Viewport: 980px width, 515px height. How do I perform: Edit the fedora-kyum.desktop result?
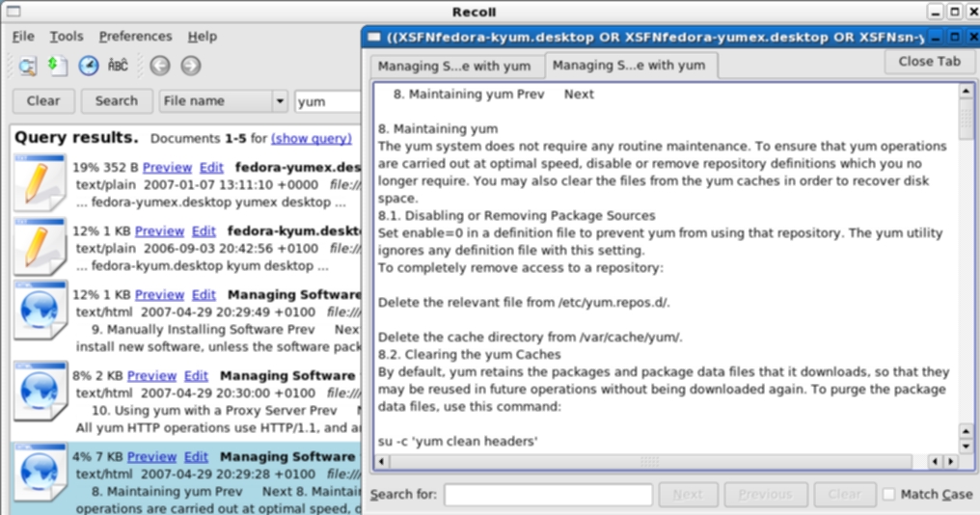pos(204,231)
